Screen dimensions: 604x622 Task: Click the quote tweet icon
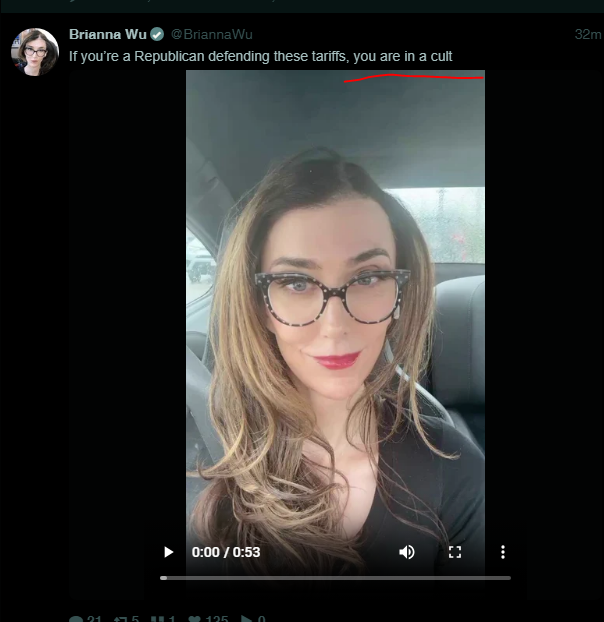tap(157, 619)
